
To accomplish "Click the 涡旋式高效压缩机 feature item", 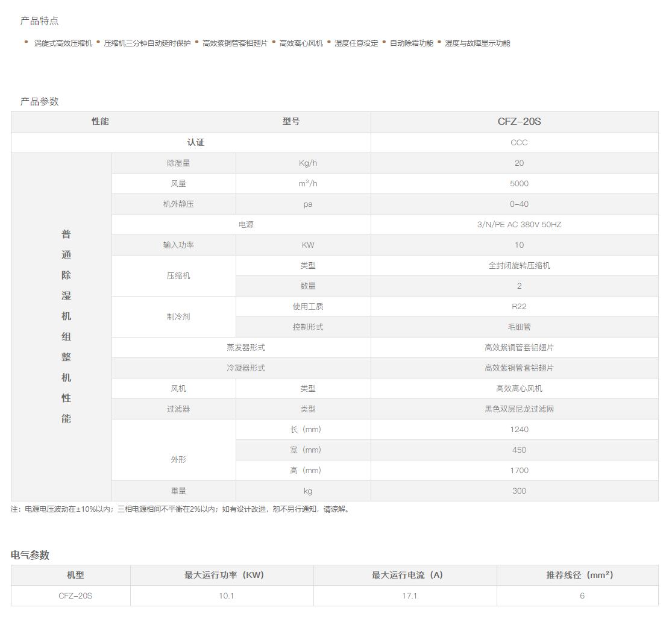I will (63, 43).
